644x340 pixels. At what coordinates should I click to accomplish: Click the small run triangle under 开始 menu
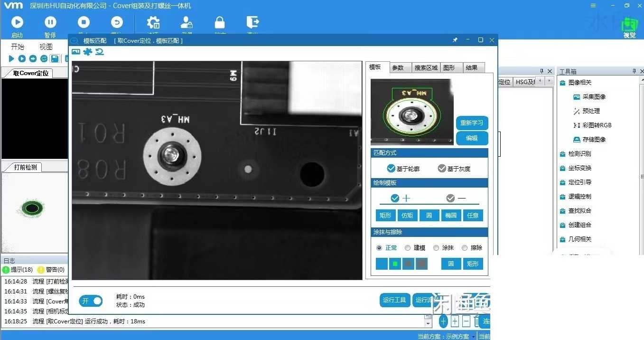(x=11, y=58)
